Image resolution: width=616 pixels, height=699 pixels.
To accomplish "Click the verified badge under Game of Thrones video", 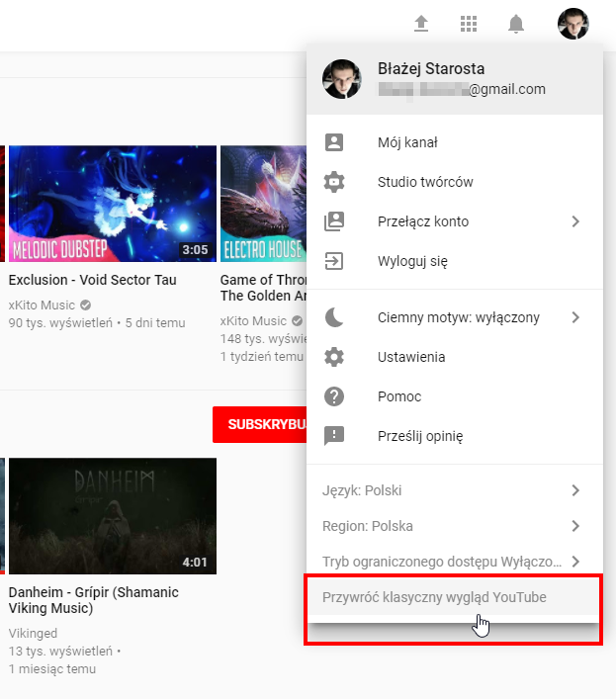I will [x=297, y=320].
